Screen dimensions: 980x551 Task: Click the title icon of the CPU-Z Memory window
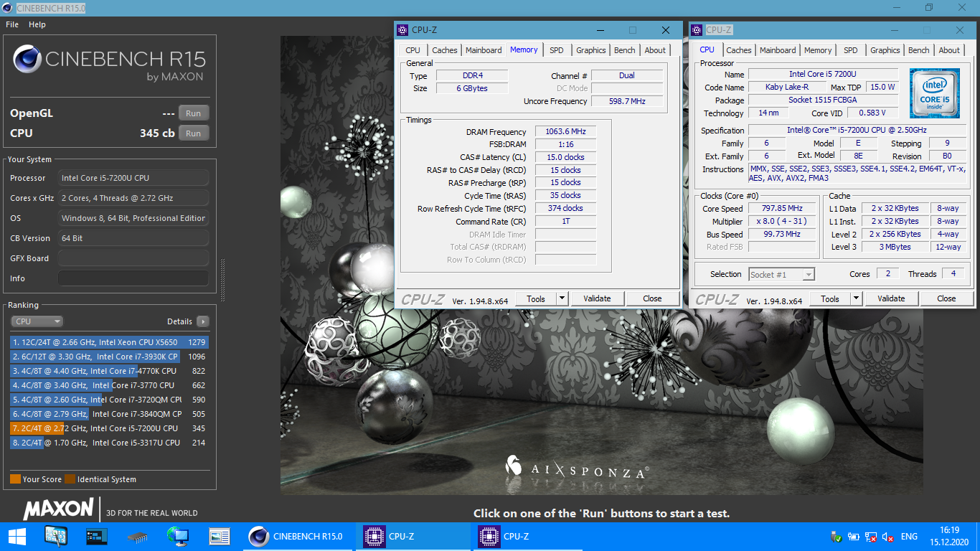coord(402,30)
